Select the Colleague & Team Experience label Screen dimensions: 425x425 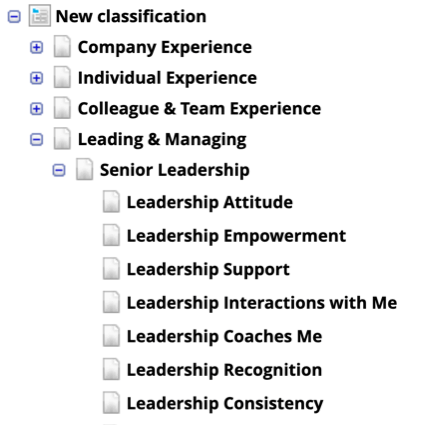tap(199, 109)
